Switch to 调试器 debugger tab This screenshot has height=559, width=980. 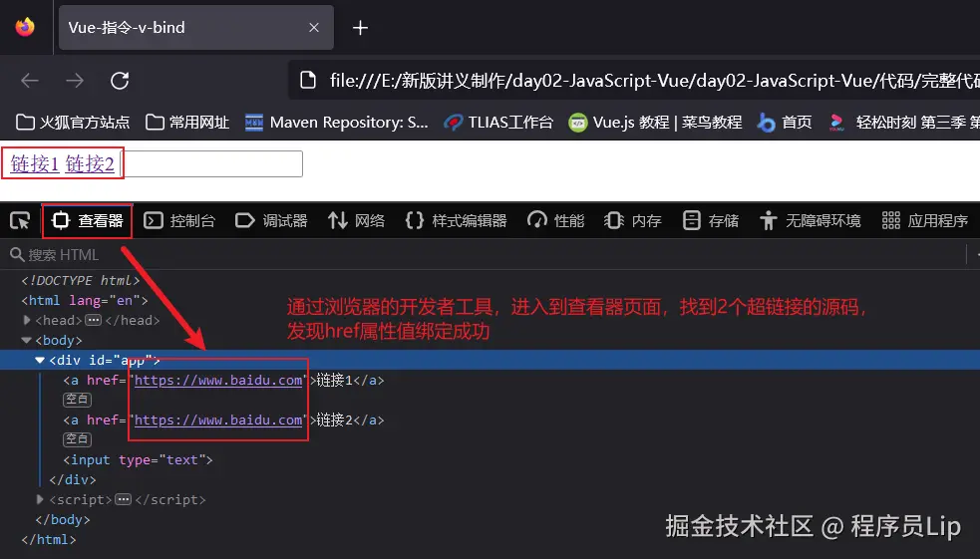(x=271, y=220)
